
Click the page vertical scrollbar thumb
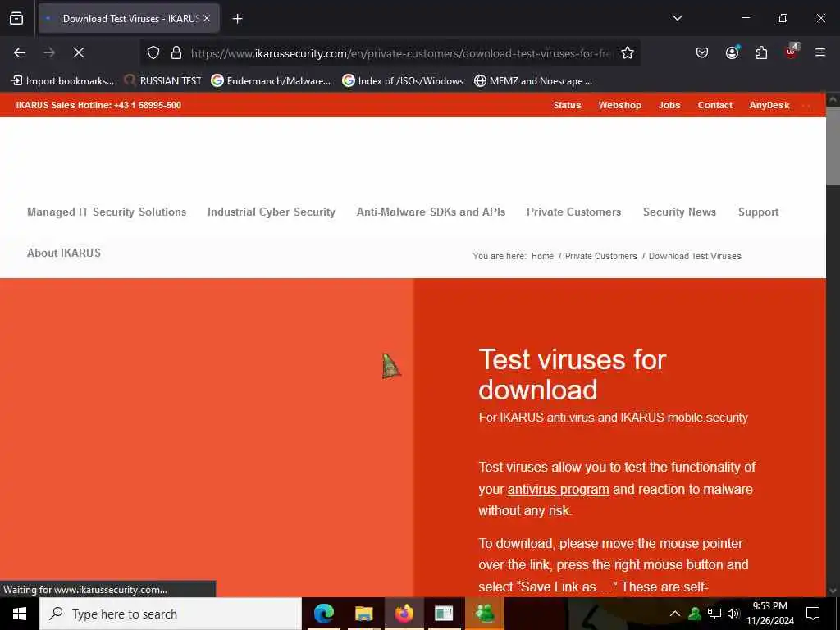(x=833, y=146)
